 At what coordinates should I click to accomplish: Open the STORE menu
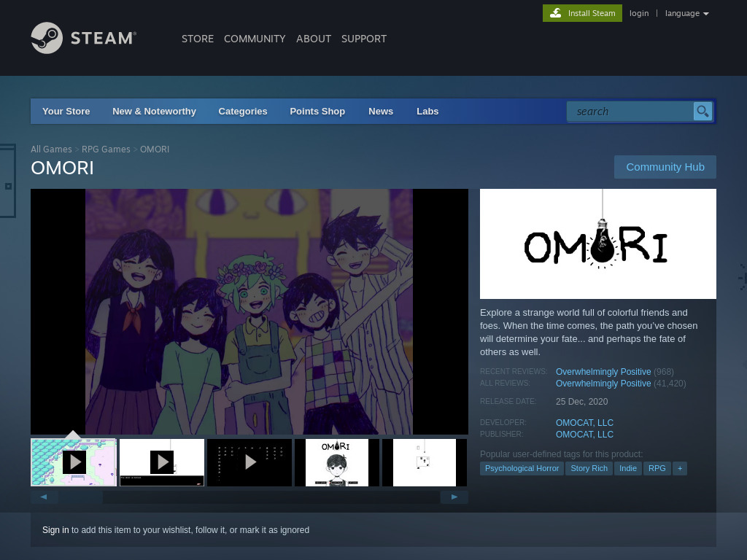pos(198,39)
